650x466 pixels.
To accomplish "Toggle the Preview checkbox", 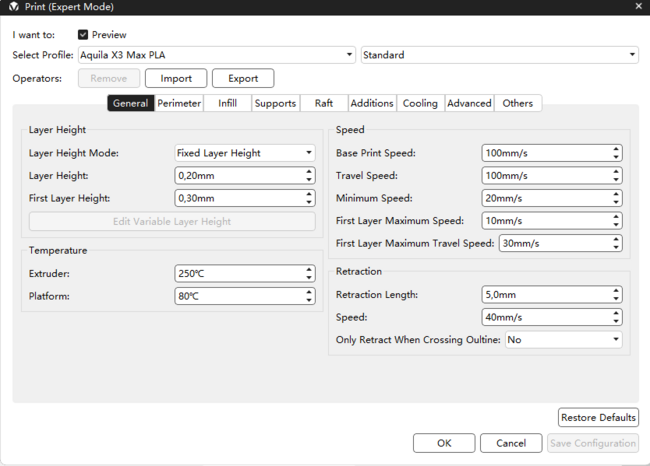I will tap(83, 34).
